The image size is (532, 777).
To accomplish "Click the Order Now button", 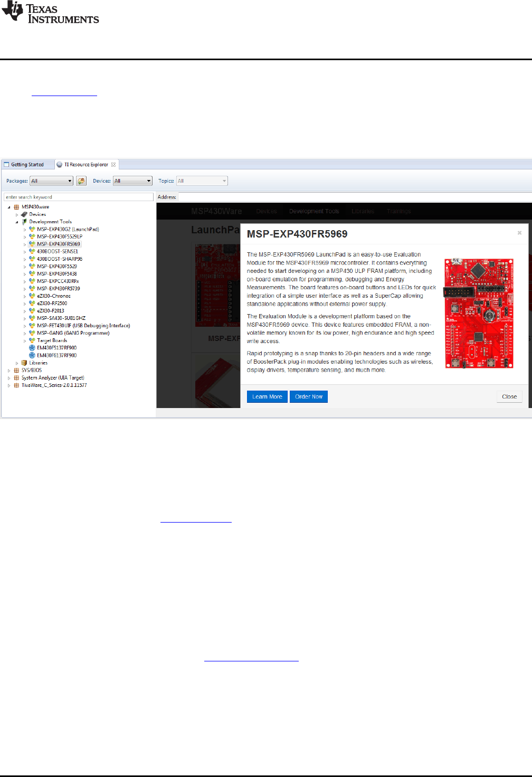I will [309, 396].
